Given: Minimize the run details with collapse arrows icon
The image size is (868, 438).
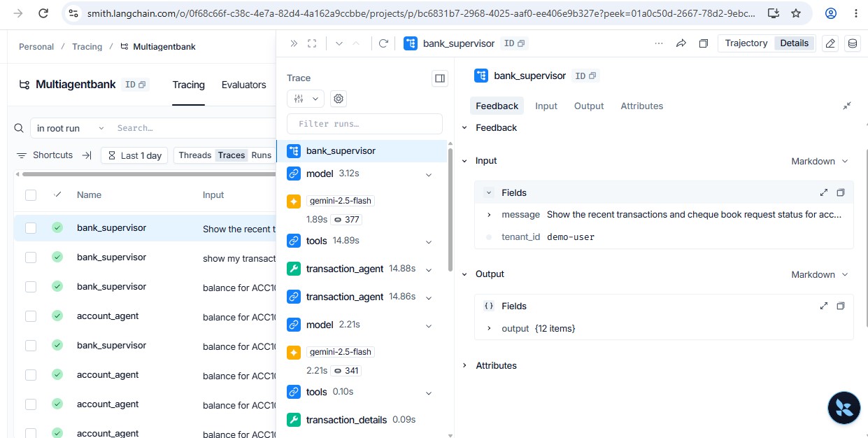Looking at the screenshot, I should (847, 106).
